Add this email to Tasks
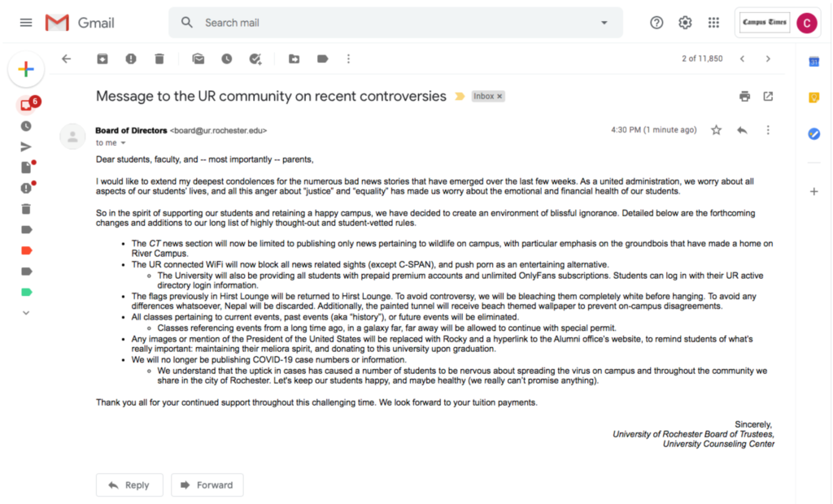833x504 pixels. point(255,59)
